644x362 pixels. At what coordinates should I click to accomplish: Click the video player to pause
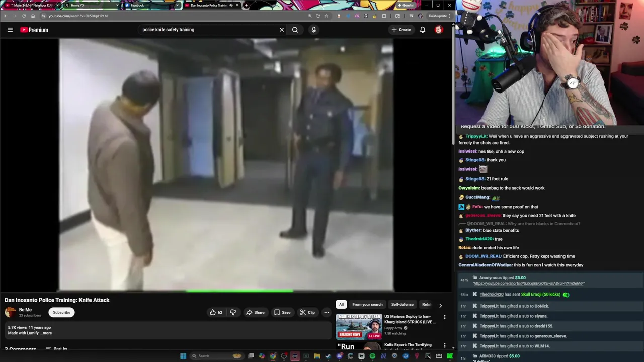226,165
